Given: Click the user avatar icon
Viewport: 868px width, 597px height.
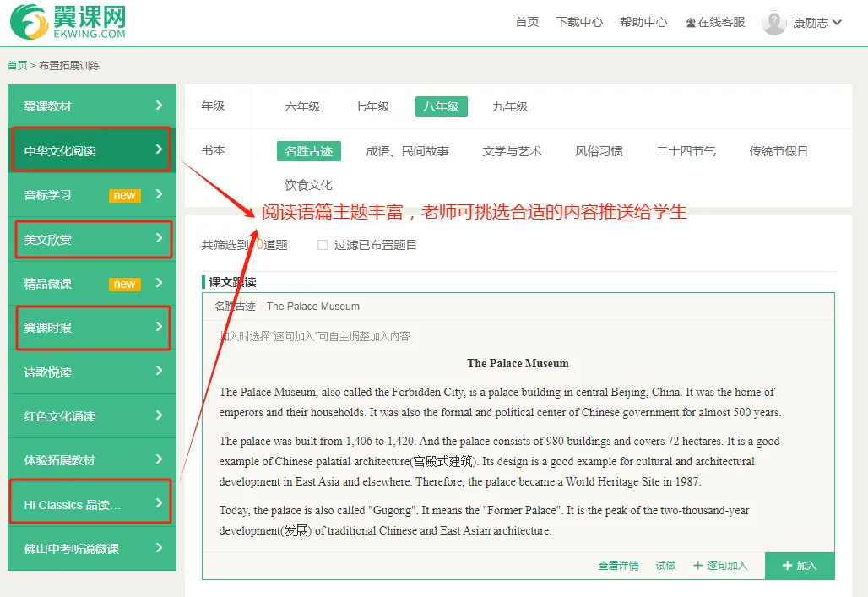Looking at the screenshot, I should (x=773, y=23).
